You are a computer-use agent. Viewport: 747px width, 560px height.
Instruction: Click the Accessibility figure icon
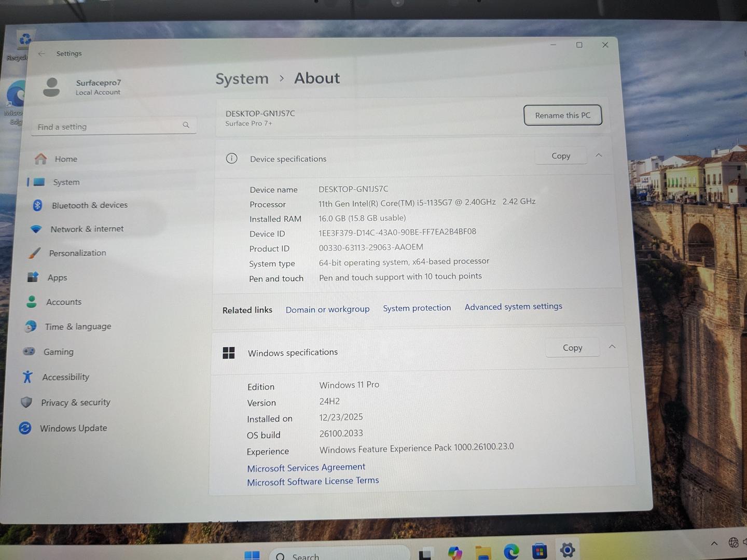coord(27,377)
